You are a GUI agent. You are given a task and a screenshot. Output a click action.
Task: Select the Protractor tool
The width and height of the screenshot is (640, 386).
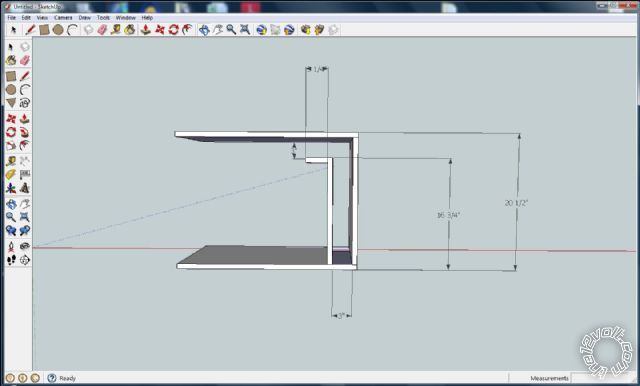click(x=11, y=175)
